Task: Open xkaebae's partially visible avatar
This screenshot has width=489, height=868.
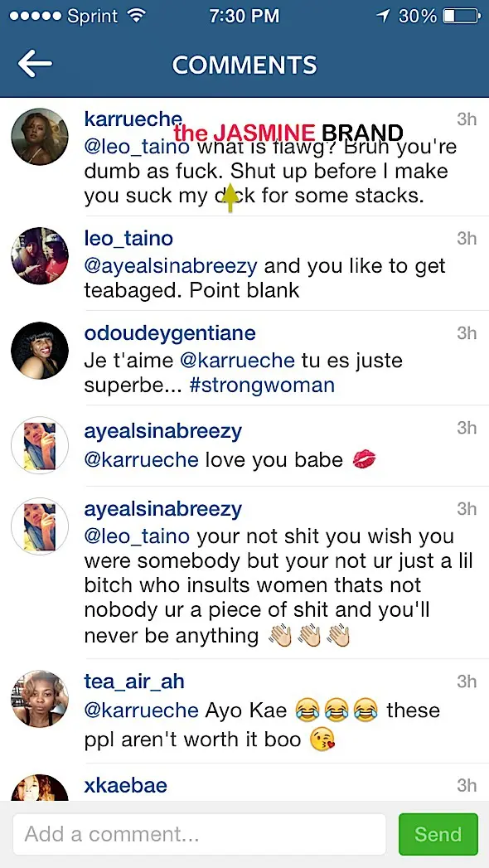Action: point(40,788)
